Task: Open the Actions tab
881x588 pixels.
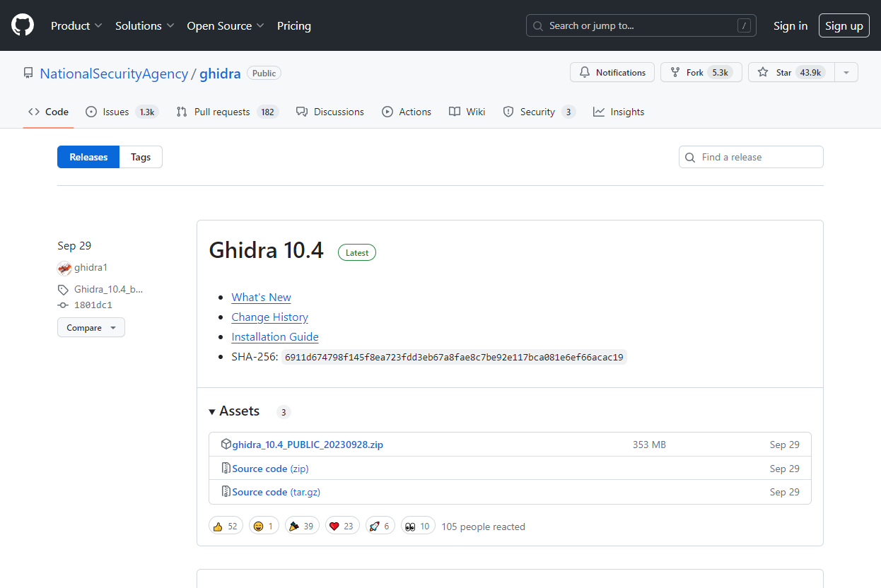Action: pos(407,112)
